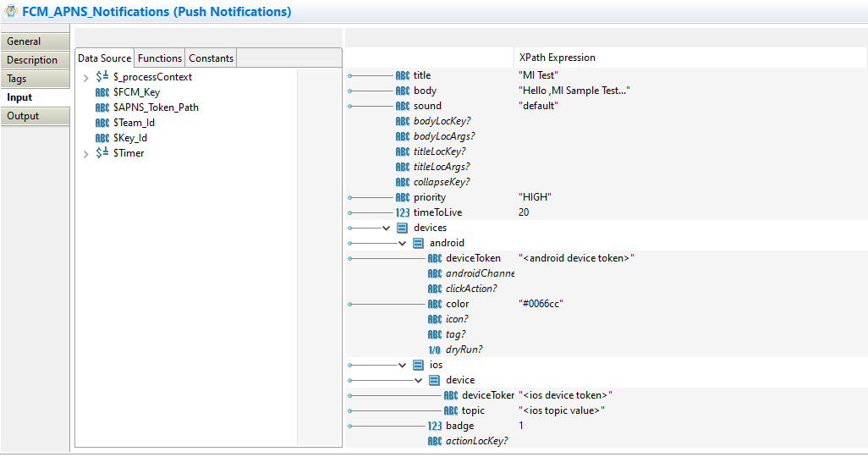This screenshot has width=868, height=457.
Task: Click the badge integer type icon
Action: click(435, 426)
